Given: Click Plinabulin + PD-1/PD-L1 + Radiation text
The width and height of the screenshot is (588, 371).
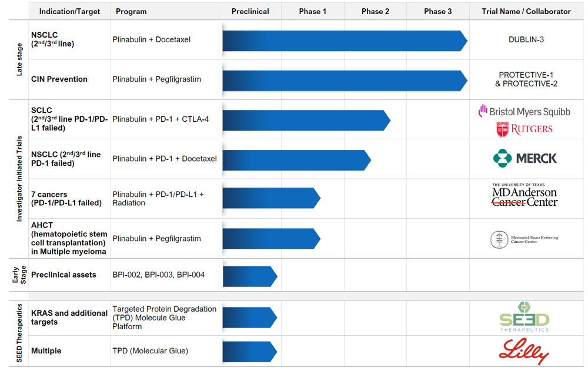Looking at the screenshot, I should [158, 199].
